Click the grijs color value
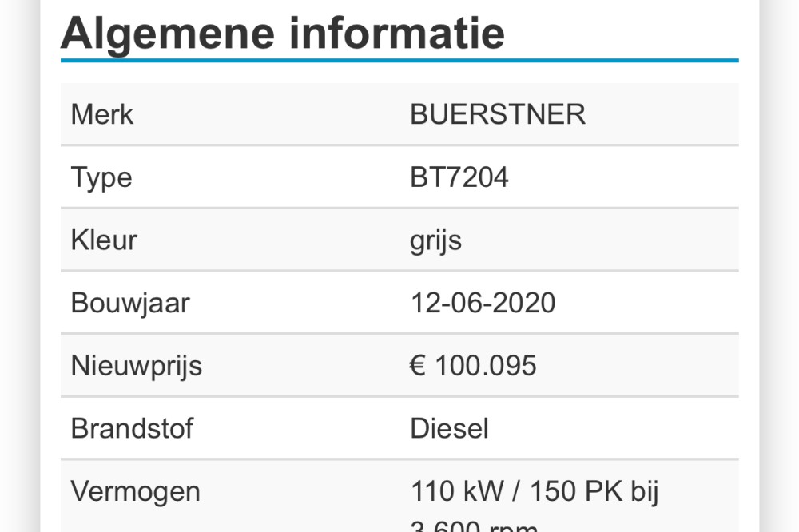 coord(435,241)
